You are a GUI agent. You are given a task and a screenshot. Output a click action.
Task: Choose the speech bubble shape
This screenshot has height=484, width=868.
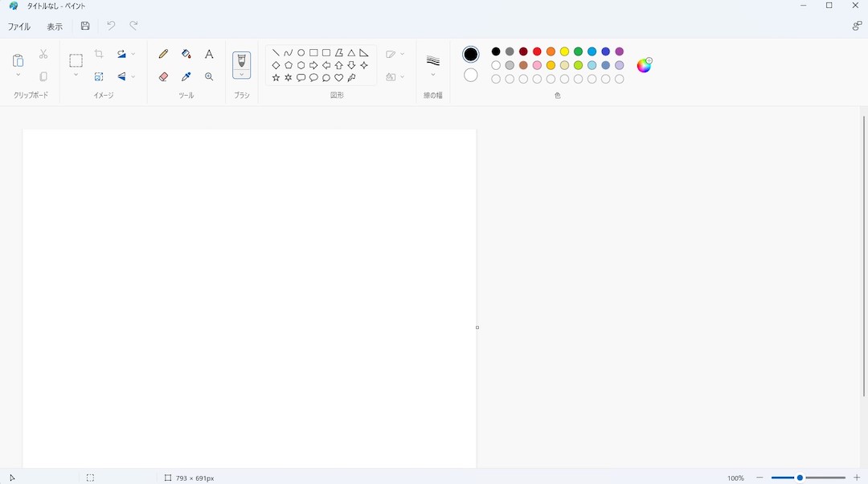coord(301,77)
